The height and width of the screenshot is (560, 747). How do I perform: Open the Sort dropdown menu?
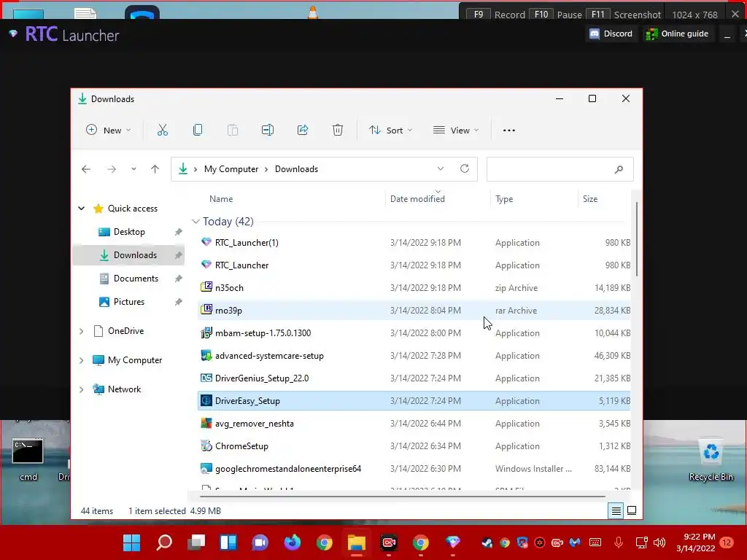tap(391, 130)
